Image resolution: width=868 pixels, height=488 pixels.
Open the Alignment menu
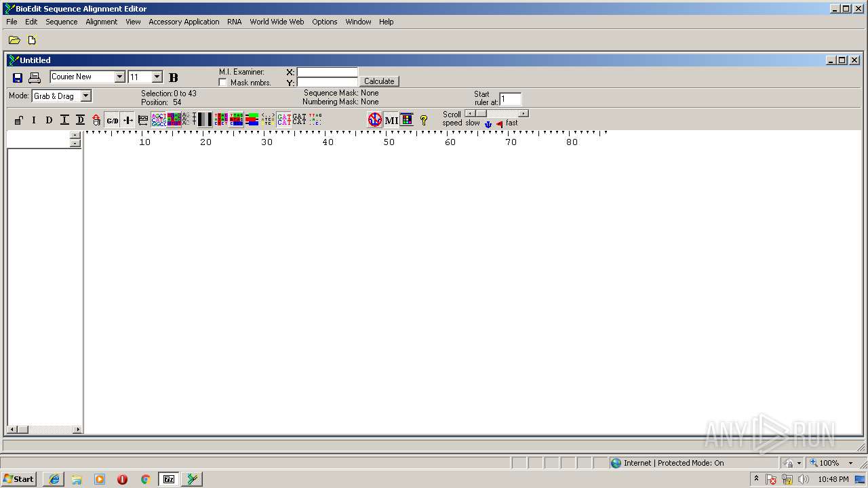[x=102, y=22]
